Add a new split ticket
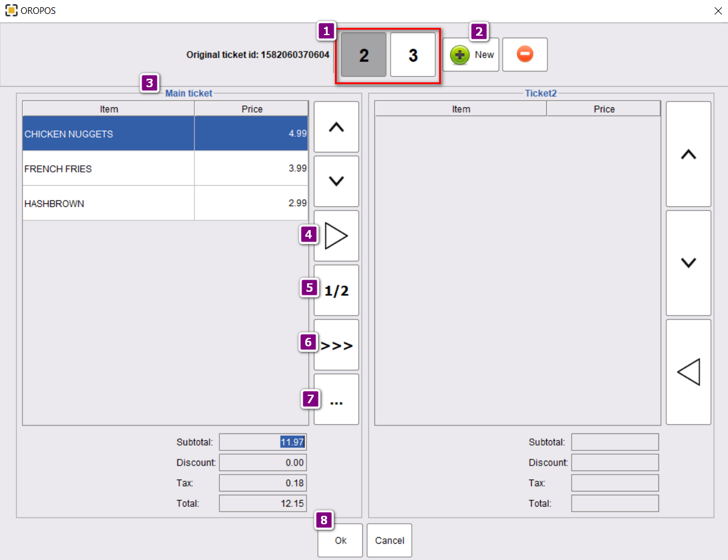The image size is (728, 560). coord(471,54)
